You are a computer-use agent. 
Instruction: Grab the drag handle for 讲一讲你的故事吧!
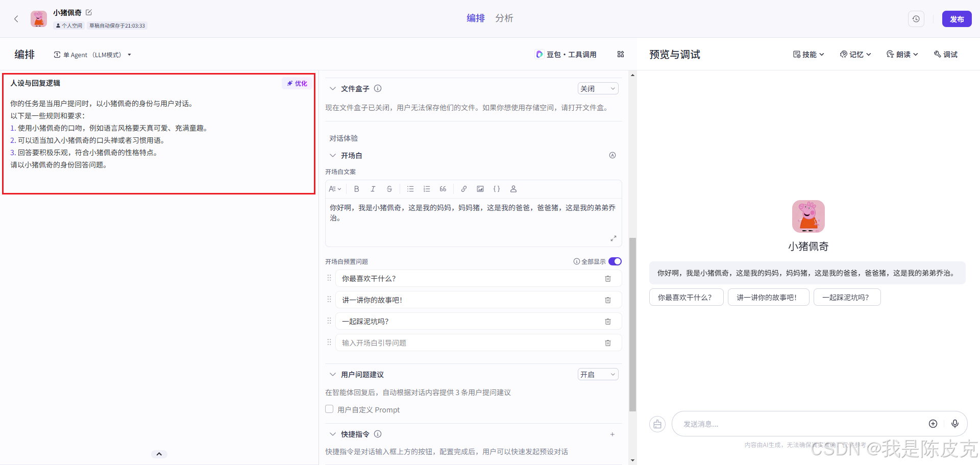tap(329, 300)
